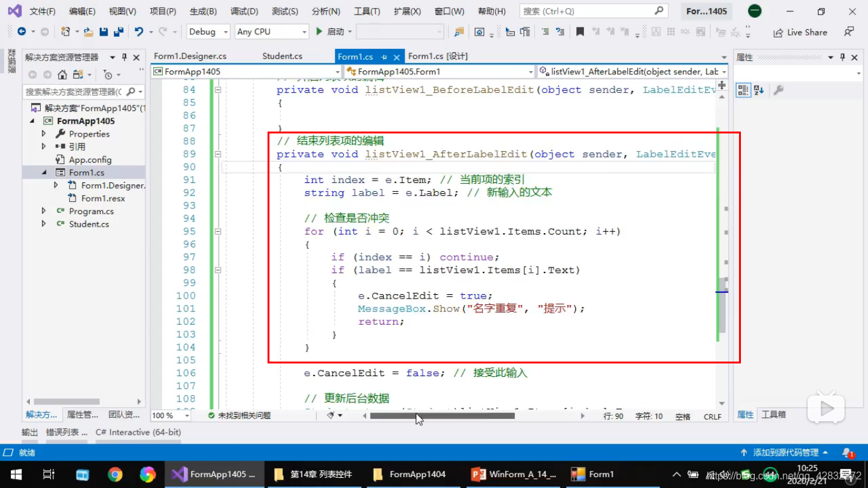The height and width of the screenshot is (488, 868).
Task: Click the Save All toolbar icon
Action: [x=118, y=32]
